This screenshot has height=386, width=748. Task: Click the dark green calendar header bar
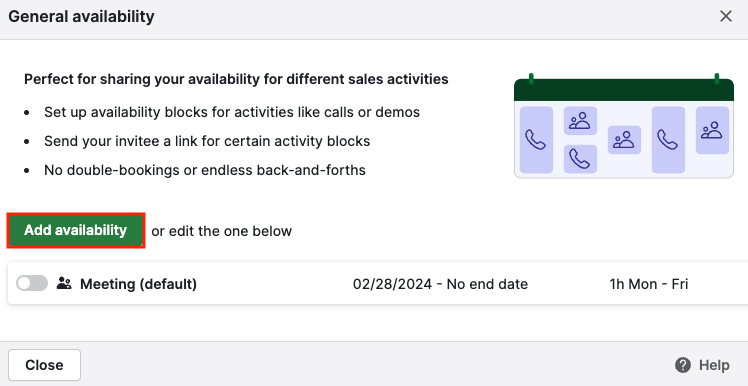[623, 90]
